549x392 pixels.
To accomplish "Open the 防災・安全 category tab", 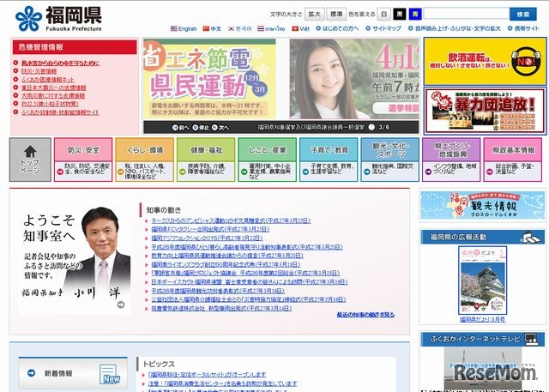I will point(83,150).
